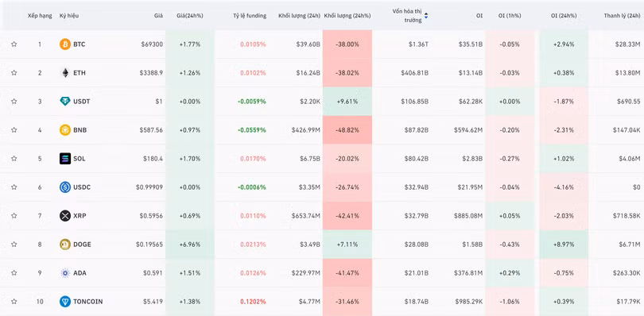The image size is (644, 316).
Task: Click the Cardano ADA logo
Action: pyautogui.click(x=65, y=273)
